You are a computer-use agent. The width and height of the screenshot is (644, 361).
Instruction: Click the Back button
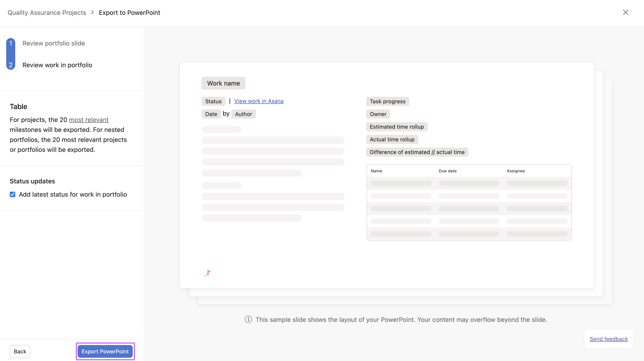pyautogui.click(x=20, y=351)
